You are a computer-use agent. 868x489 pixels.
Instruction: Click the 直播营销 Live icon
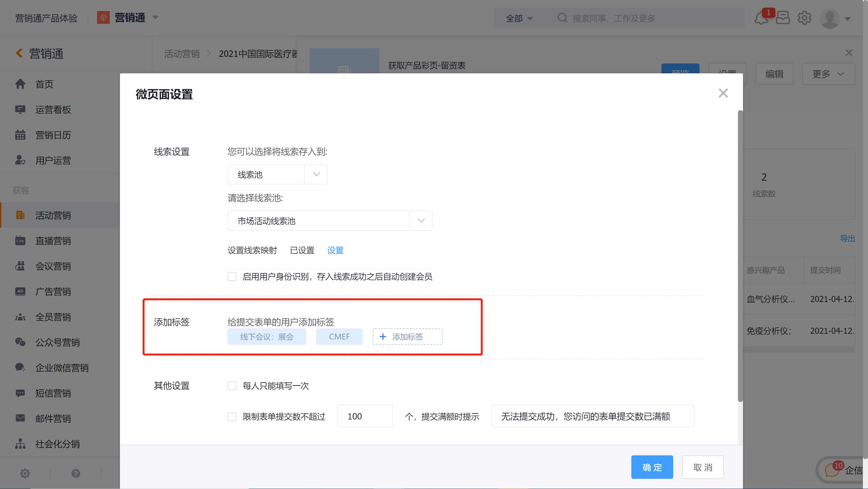click(20, 241)
